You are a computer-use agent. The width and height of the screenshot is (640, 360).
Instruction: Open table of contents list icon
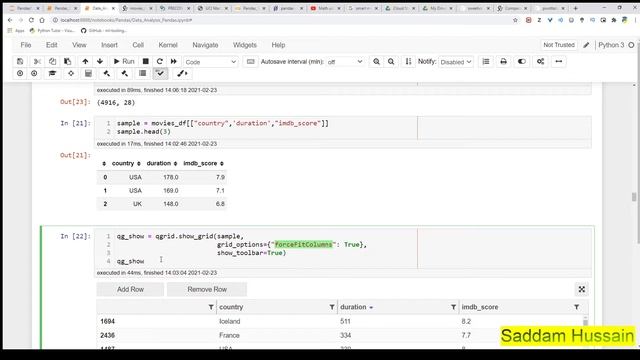click(486, 61)
